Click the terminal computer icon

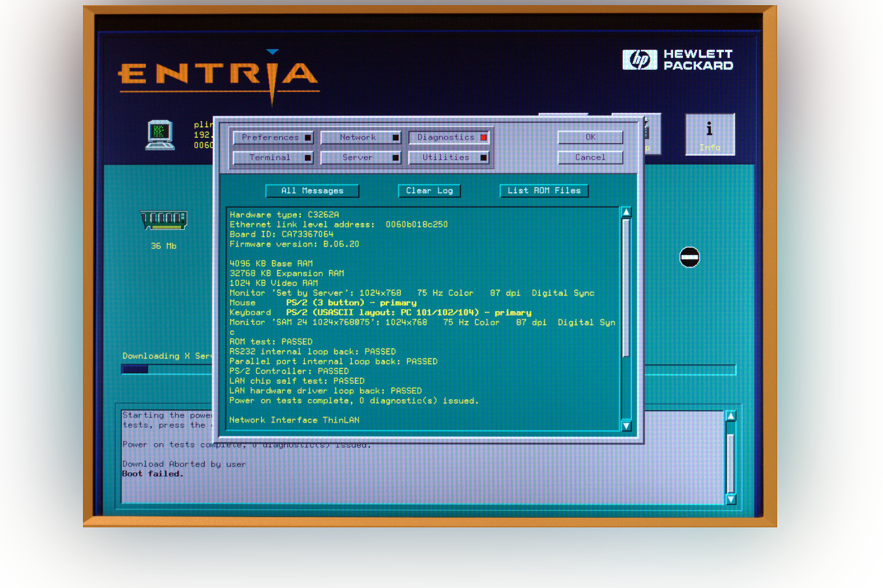pyautogui.click(x=160, y=135)
